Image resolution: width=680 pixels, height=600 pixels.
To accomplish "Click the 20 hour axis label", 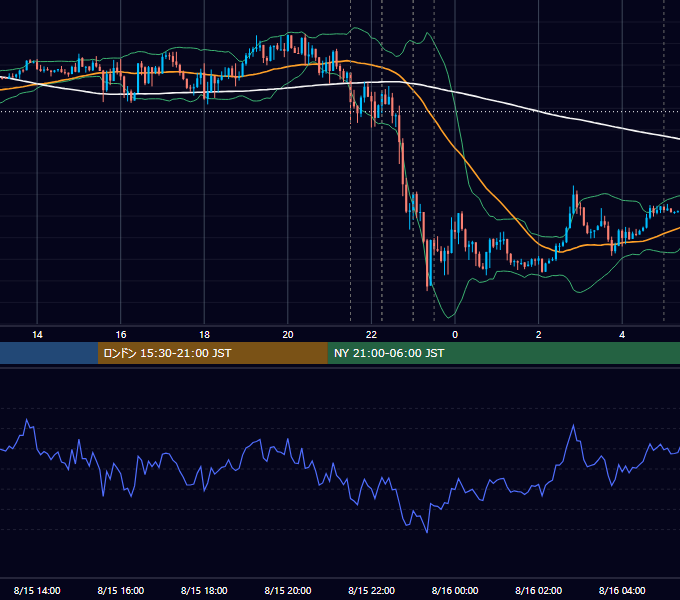I will tap(288, 335).
